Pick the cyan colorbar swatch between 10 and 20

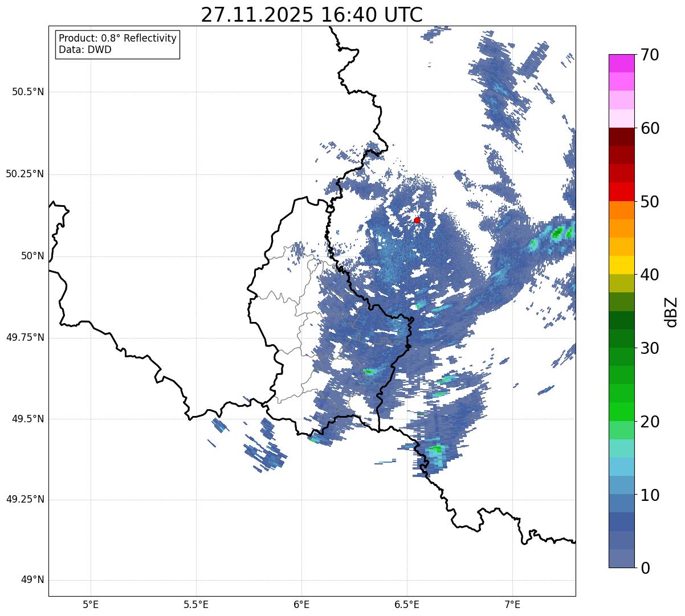coord(622,467)
